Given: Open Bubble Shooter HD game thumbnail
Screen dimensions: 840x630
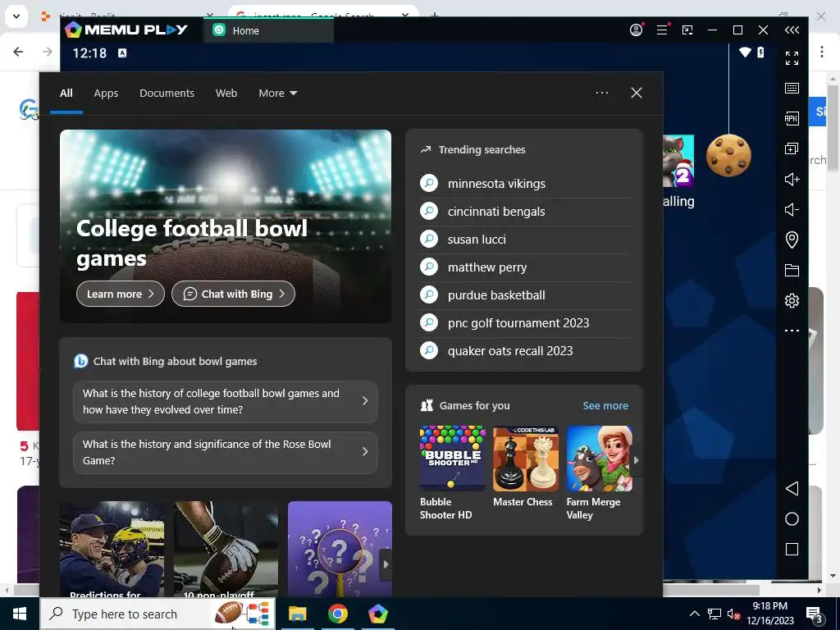Looking at the screenshot, I should coord(453,459).
